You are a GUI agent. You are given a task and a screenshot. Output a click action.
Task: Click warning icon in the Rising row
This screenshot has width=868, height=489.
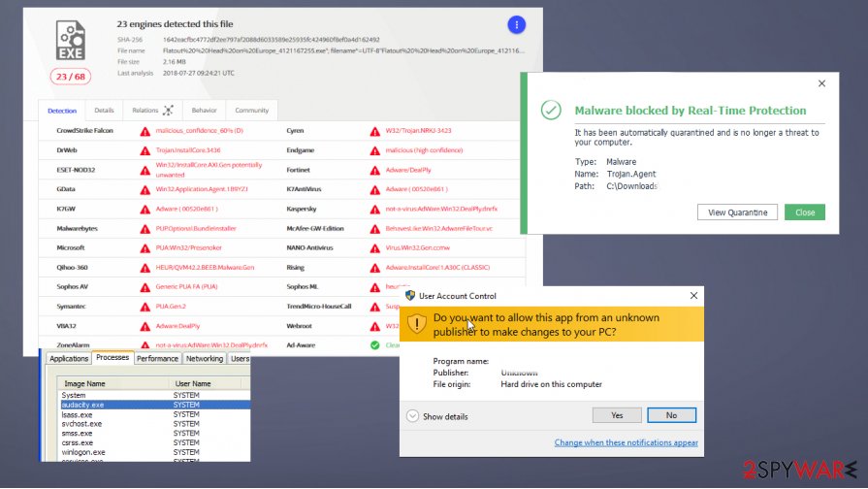pyautogui.click(x=374, y=268)
